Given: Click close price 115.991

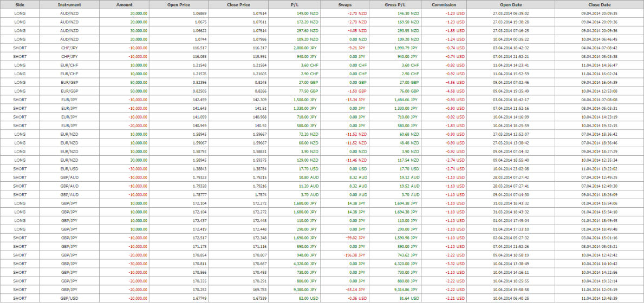Looking at the screenshot, I should (259, 57).
